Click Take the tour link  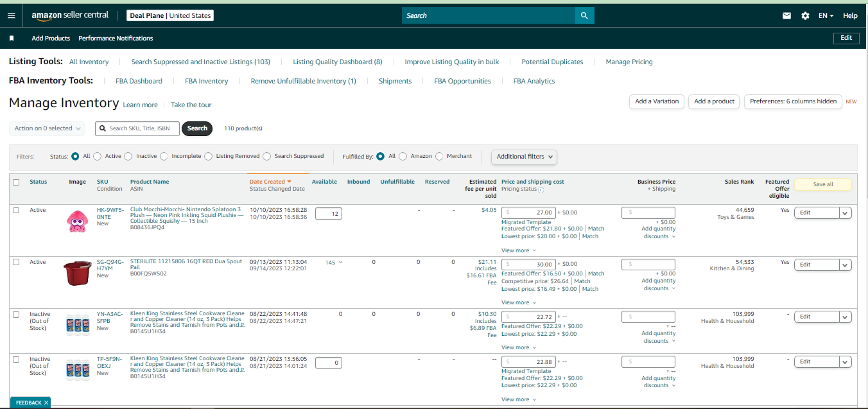tap(191, 105)
